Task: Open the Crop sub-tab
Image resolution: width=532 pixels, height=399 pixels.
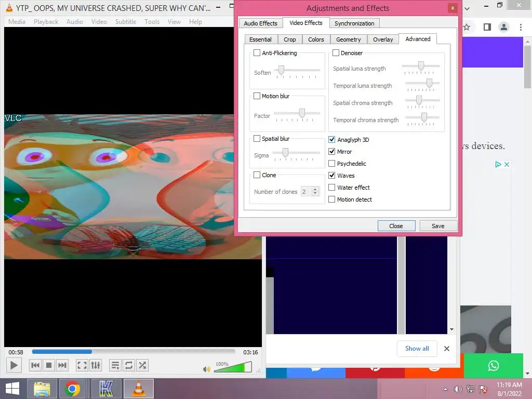Action: coord(290,39)
